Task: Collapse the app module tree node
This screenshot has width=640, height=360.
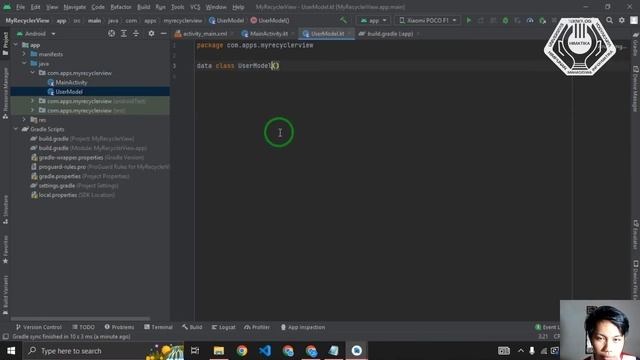Action: click(16, 45)
